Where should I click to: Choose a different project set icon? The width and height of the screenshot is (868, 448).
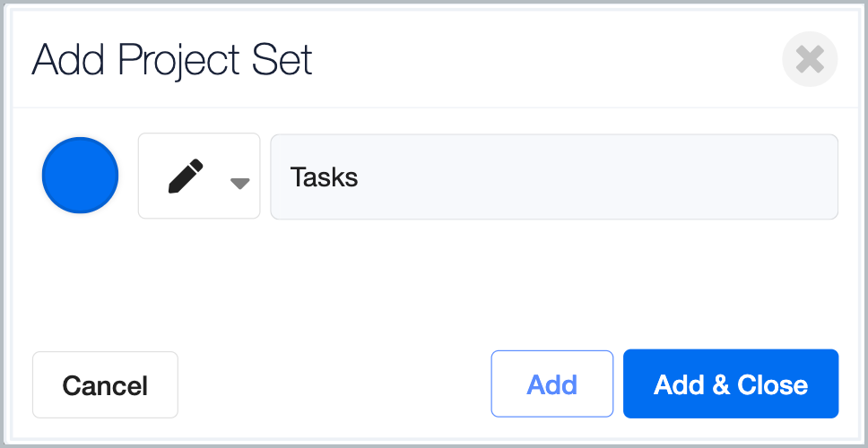point(199,176)
